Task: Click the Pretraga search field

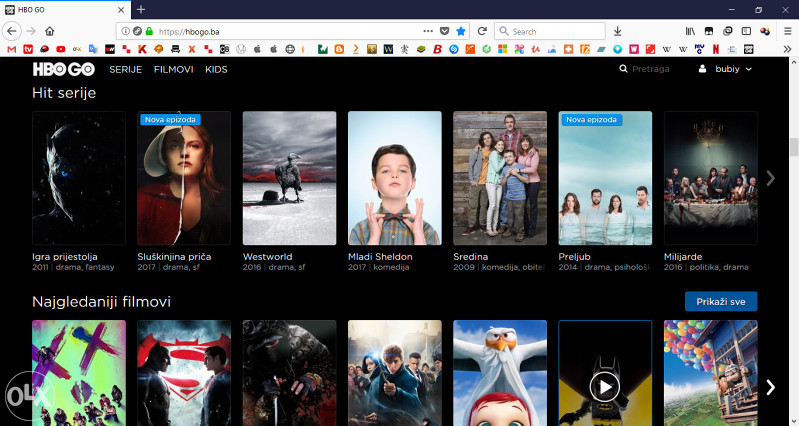Action: click(651, 69)
